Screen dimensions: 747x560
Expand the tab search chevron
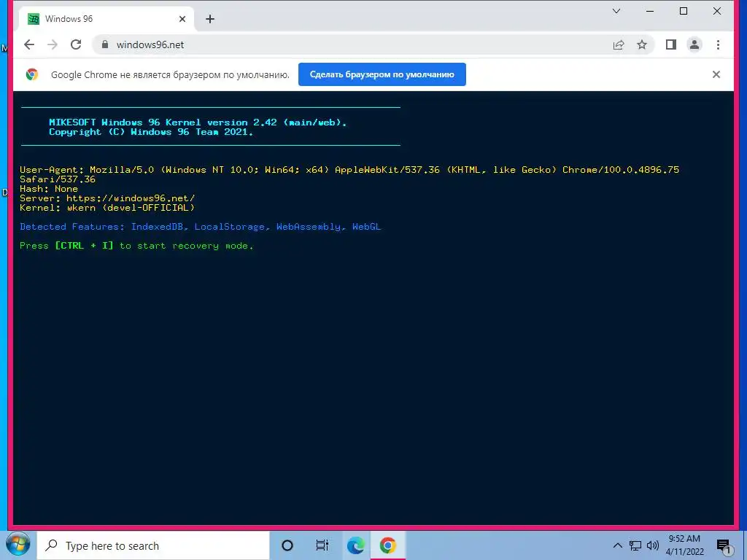(x=616, y=11)
